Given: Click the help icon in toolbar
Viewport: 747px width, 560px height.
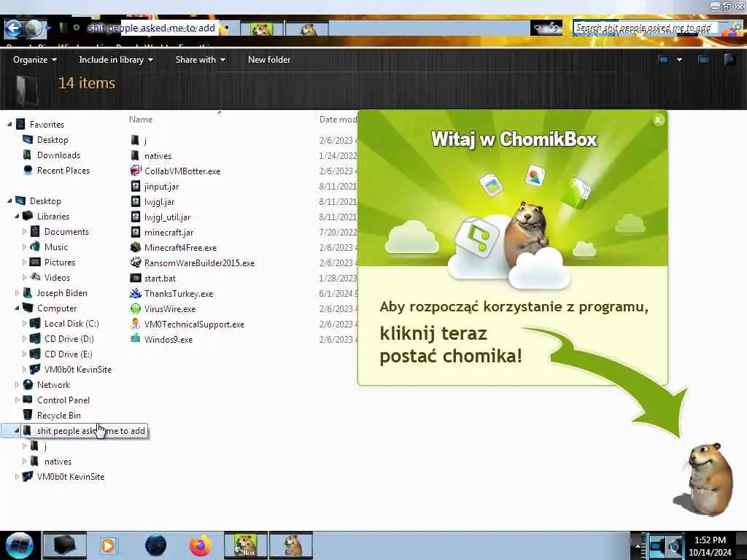Looking at the screenshot, I should pos(729,60).
